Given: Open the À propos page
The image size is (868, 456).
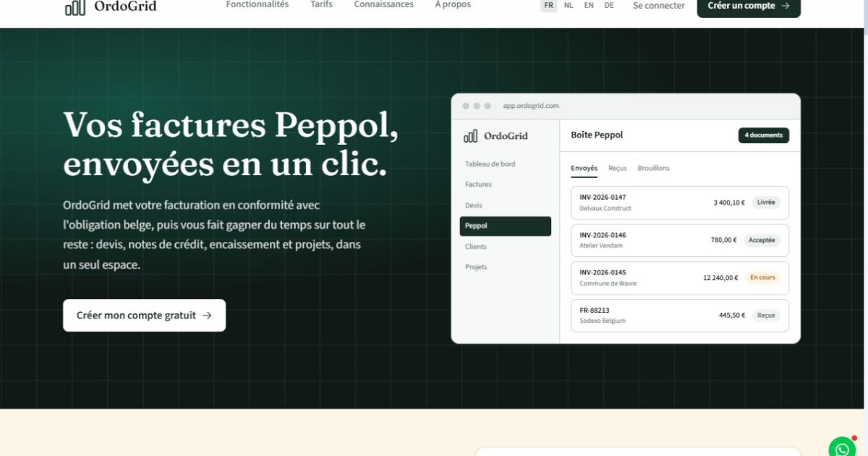Looking at the screenshot, I should pos(453,4).
